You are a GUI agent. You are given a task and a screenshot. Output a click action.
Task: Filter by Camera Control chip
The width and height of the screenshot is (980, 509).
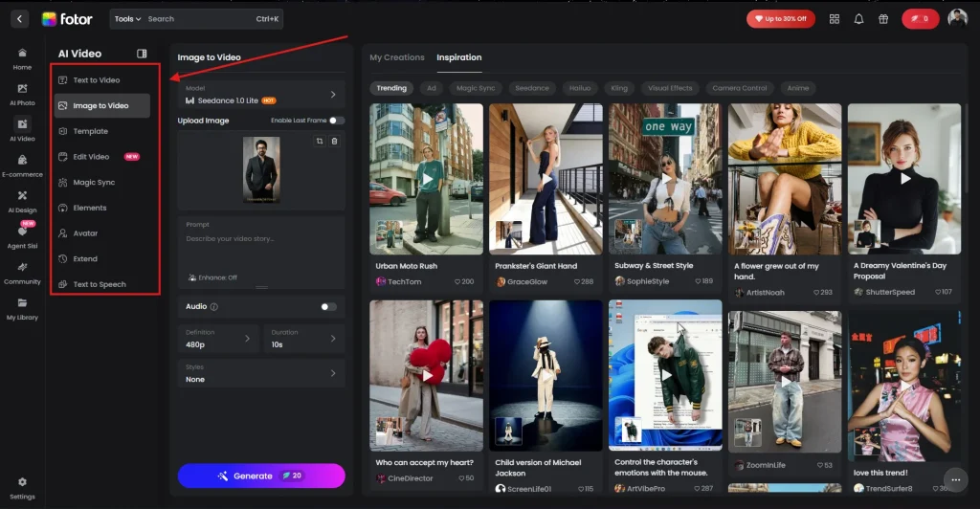coord(740,88)
